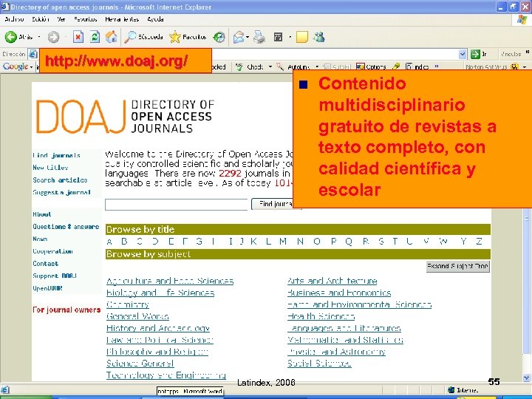Image resolution: width=532 pixels, height=399 pixels.
Task: Click the Norton AntiVirus toolbar icon
Action: tap(515, 66)
